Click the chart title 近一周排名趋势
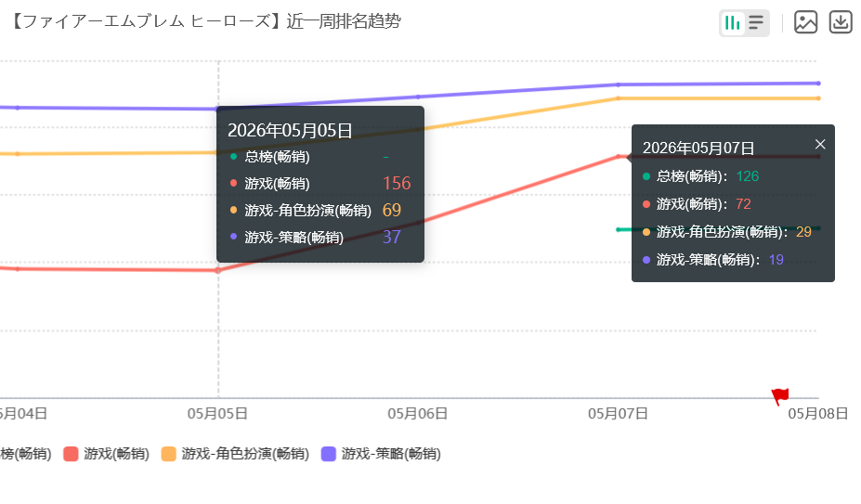This screenshot has width=861, height=504. click(344, 21)
